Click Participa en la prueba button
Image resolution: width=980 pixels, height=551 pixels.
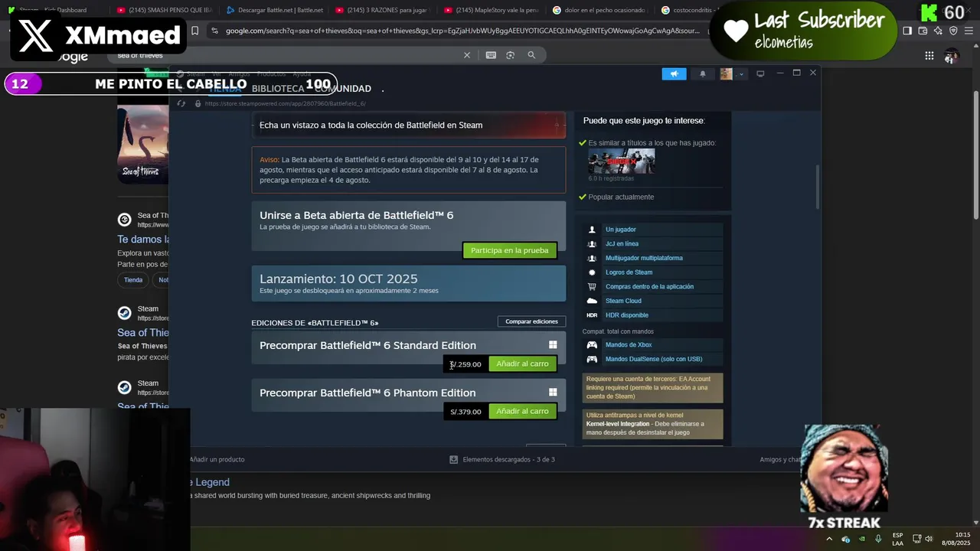510,250
